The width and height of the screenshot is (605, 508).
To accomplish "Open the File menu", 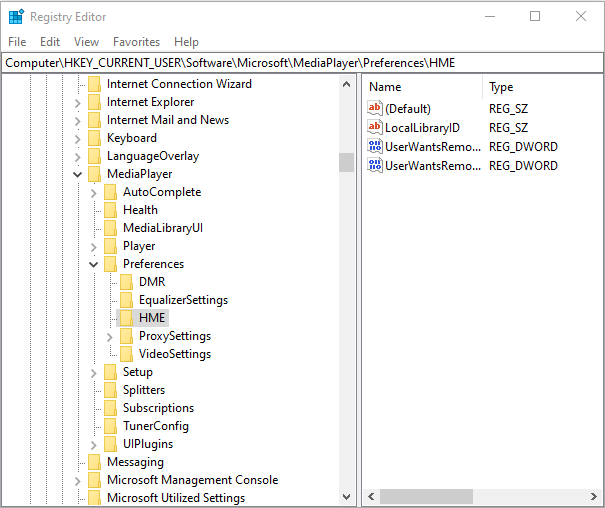I will (x=17, y=42).
